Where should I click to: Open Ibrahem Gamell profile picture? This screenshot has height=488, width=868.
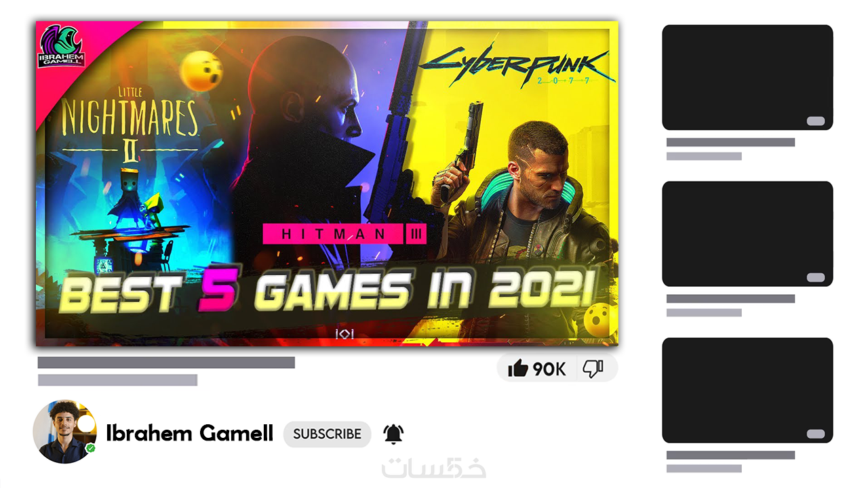pyautogui.click(x=65, y=431)
